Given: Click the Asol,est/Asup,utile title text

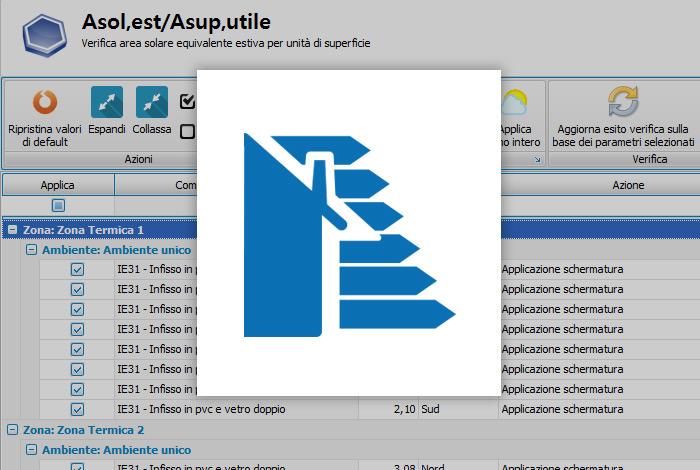Looking at the screenshot, I should [176, 22].
